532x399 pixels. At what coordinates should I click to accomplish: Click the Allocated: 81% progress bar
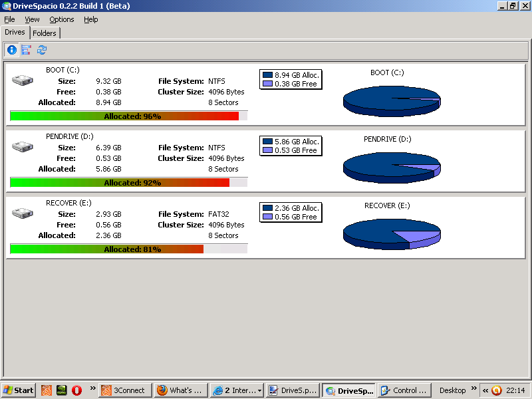[129, 249]
